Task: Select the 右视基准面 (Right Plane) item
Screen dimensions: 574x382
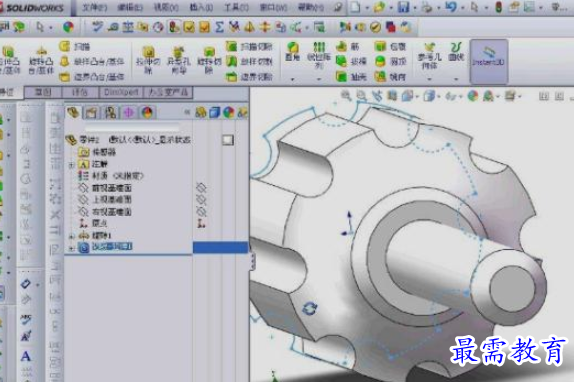Action: [105, 212]
